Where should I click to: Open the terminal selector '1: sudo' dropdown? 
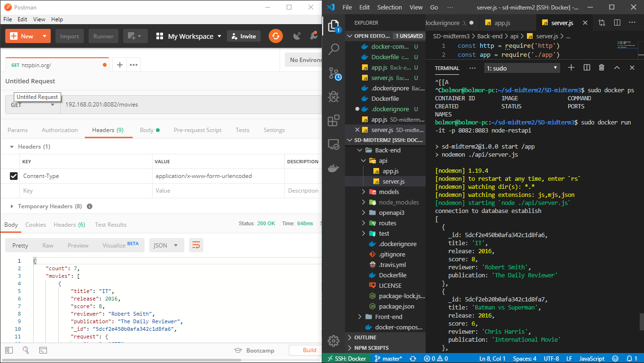tap(522, 68)
